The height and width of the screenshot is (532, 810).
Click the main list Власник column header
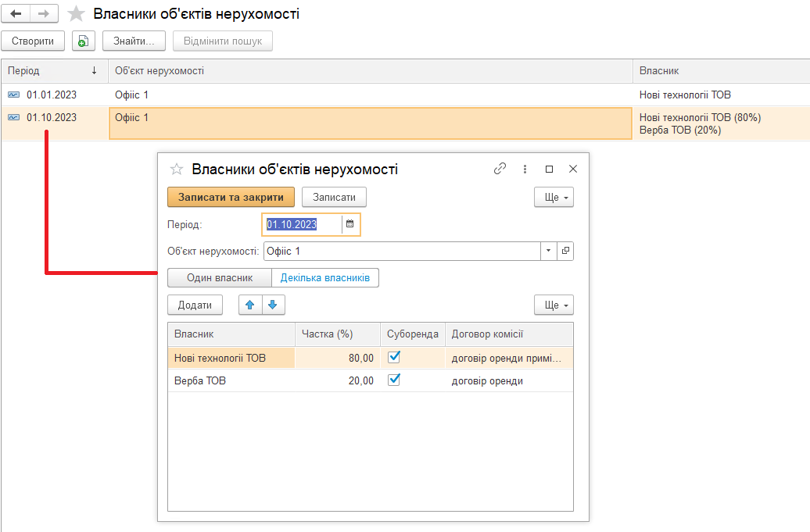point(721,70)
